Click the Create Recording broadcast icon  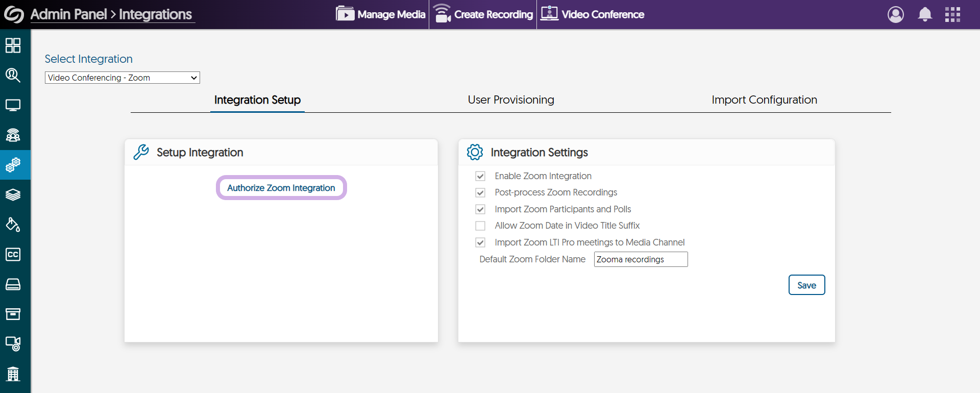(x=443, y=13)
